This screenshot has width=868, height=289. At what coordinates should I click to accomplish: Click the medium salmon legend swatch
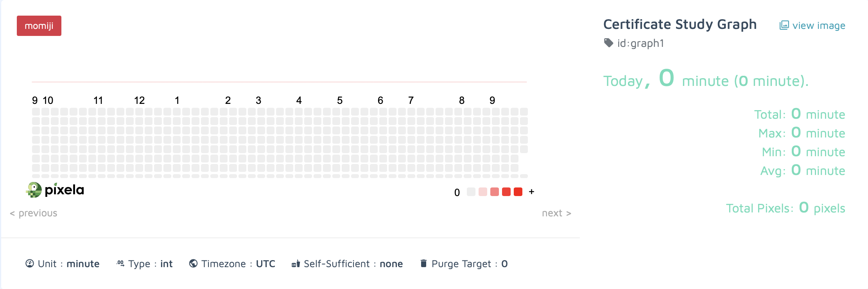pos(495,192)
